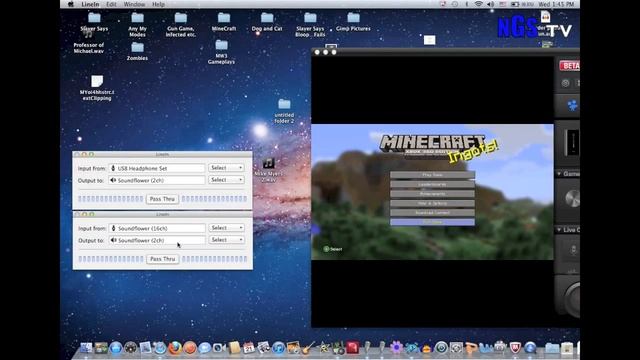
Task: Open the Help menu
Action: coord(158,4)
